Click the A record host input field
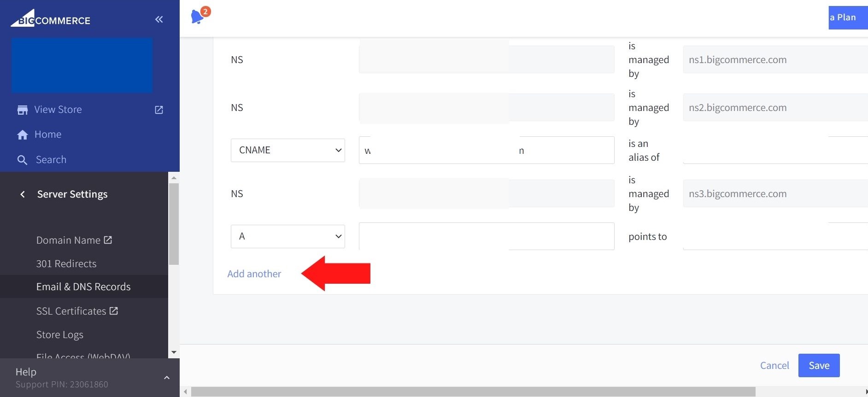This screenshot has height=397, width=868. tap(486, 236)
